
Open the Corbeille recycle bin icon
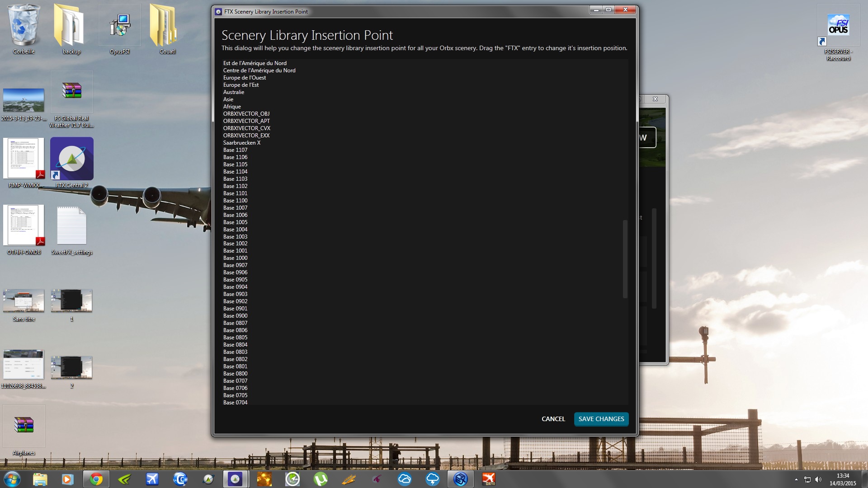click(24, 29)
